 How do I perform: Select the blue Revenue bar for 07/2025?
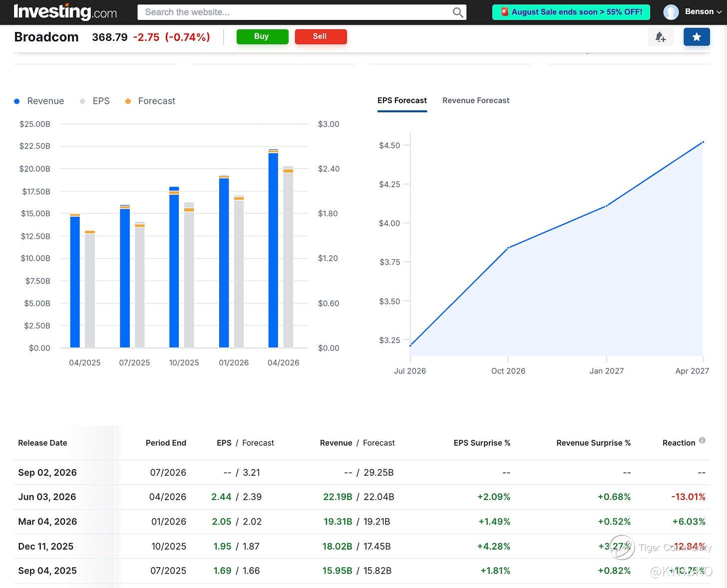pos(125,278)
